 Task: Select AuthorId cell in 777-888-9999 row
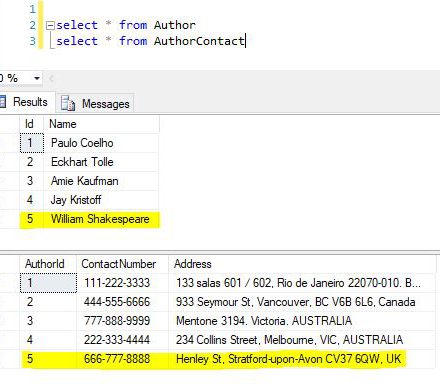click(x=48, y=321)
